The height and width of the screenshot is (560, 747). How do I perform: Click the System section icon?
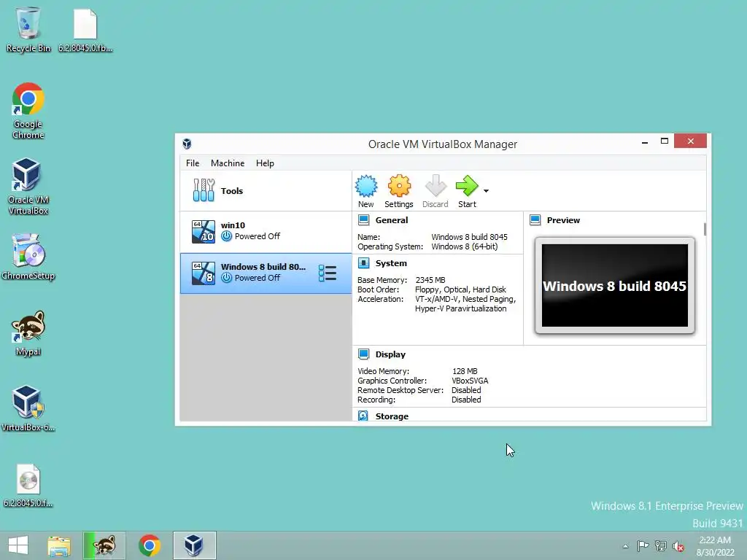pyautogui.click(x=363, y=263)
